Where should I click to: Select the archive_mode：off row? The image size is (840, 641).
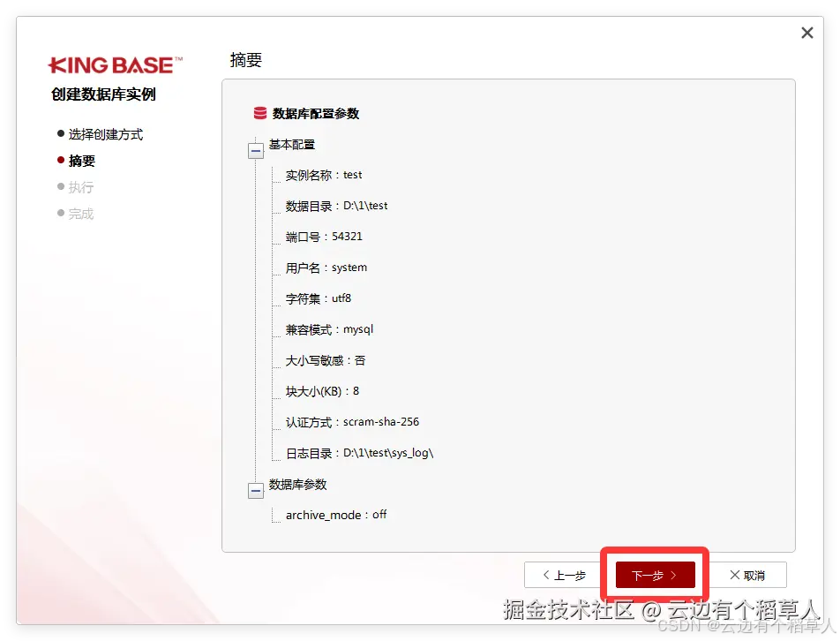[336, 515]
